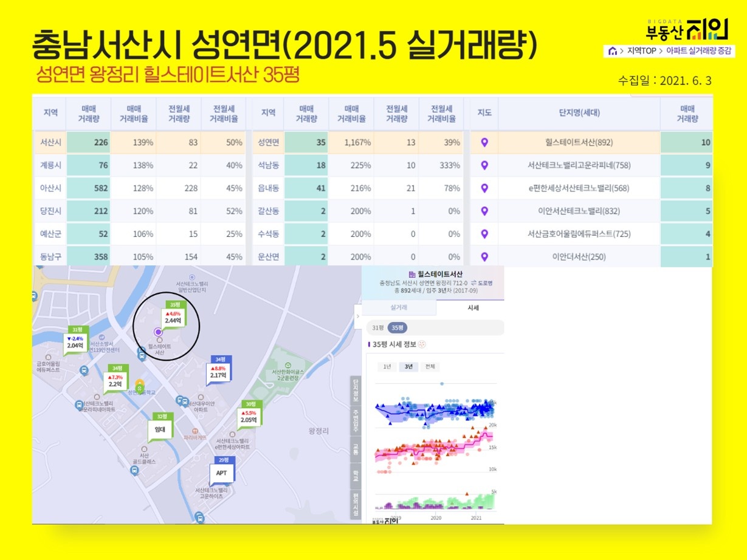Click the 아파트 실거래량 증감 breadcrumb link
This screenshot has height=560, width=747.
pos(698,51)
